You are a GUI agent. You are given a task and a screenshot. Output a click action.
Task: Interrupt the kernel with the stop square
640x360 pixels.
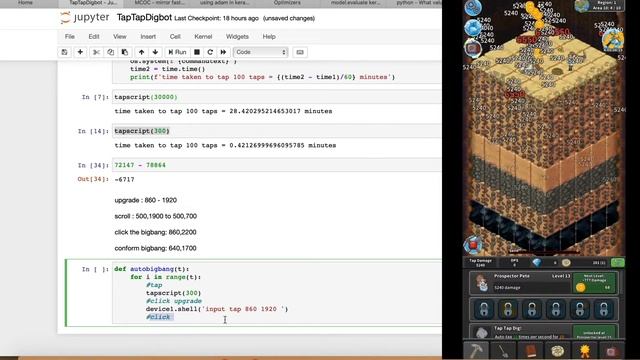tap(197, 52)
